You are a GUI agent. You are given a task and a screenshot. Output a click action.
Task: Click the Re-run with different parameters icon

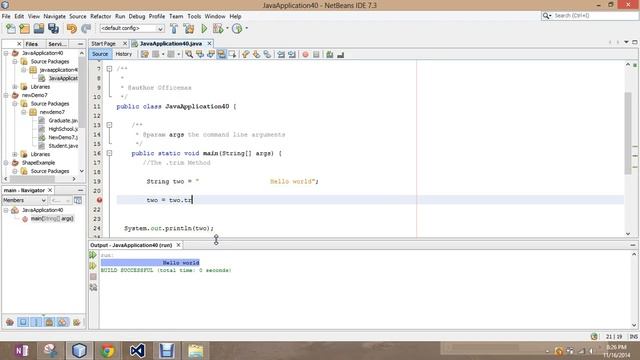(93, 266)
